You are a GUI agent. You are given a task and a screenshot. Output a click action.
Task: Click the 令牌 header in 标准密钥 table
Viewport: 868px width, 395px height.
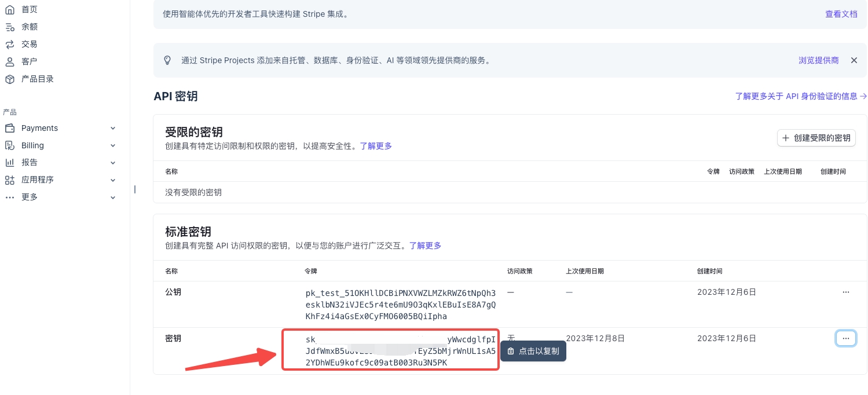click(x=311, y=271)
